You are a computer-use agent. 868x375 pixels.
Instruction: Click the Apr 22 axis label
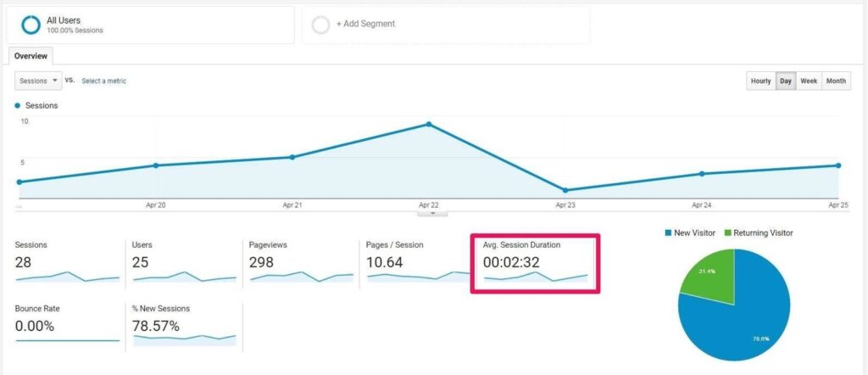pyautogui.click(x=429, y=205)
